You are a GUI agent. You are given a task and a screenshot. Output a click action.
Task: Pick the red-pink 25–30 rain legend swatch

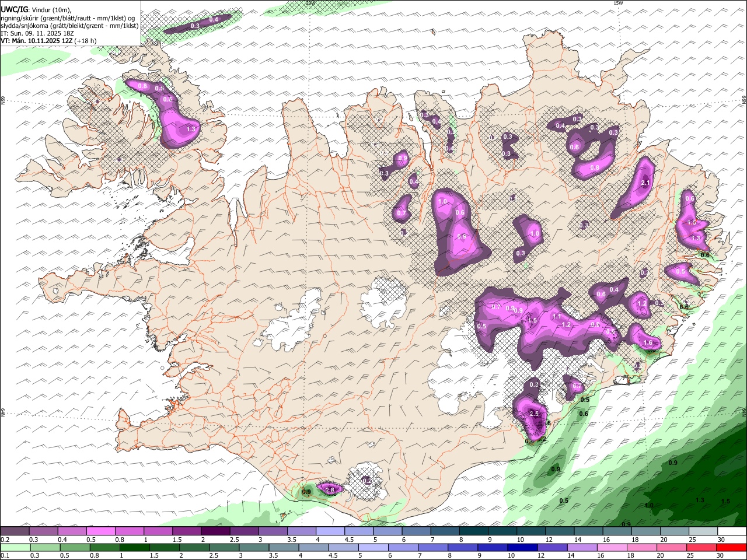click(x=702, y=547)
